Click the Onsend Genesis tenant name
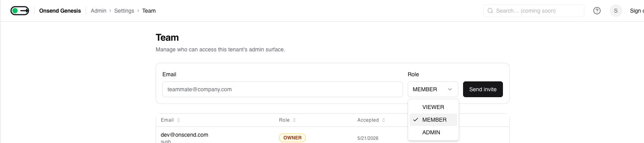 tap(60, 11)
